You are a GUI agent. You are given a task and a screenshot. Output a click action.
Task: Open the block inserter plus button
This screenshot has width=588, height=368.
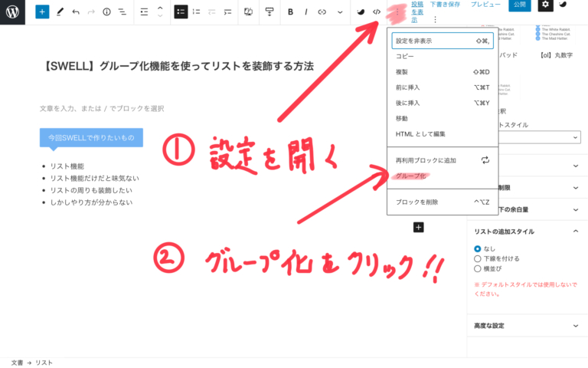click(x=42, y=12)
